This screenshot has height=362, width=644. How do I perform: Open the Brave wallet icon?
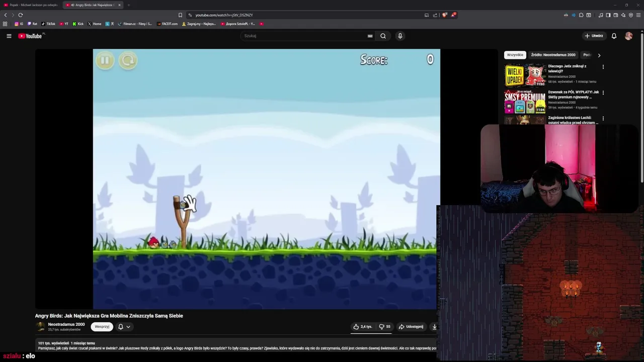(x=615, y=15)
